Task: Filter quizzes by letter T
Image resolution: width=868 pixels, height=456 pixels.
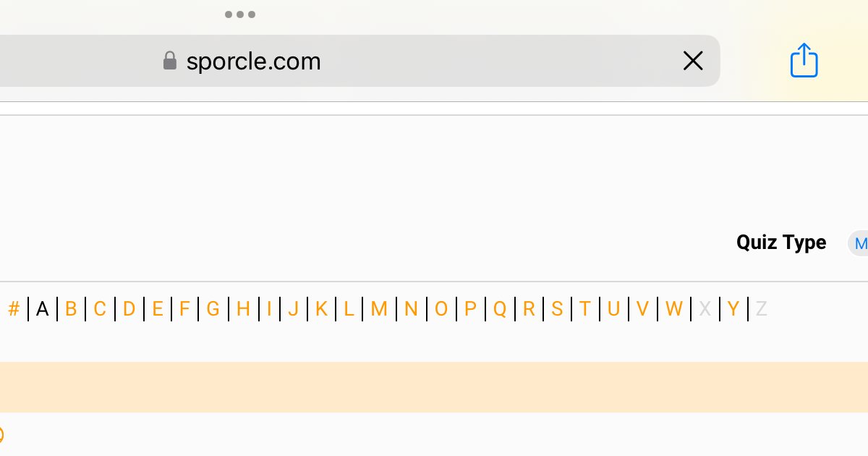Action: coord(585,309)
